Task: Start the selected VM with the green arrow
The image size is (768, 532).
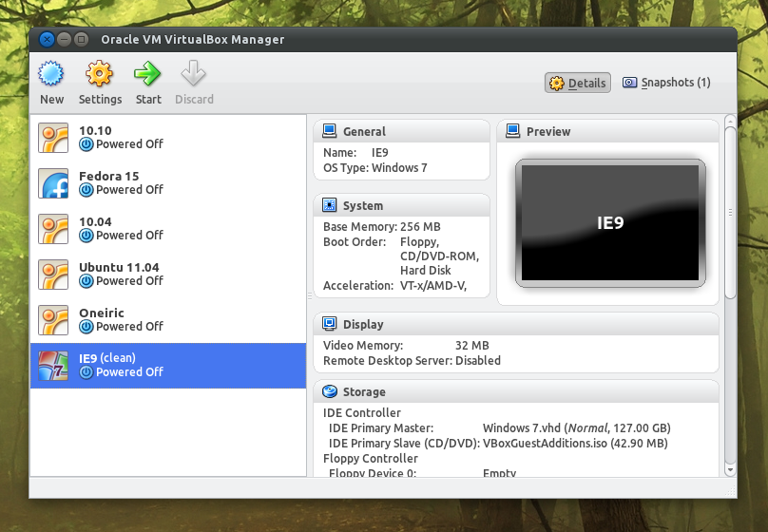Action: pos(147,73)
